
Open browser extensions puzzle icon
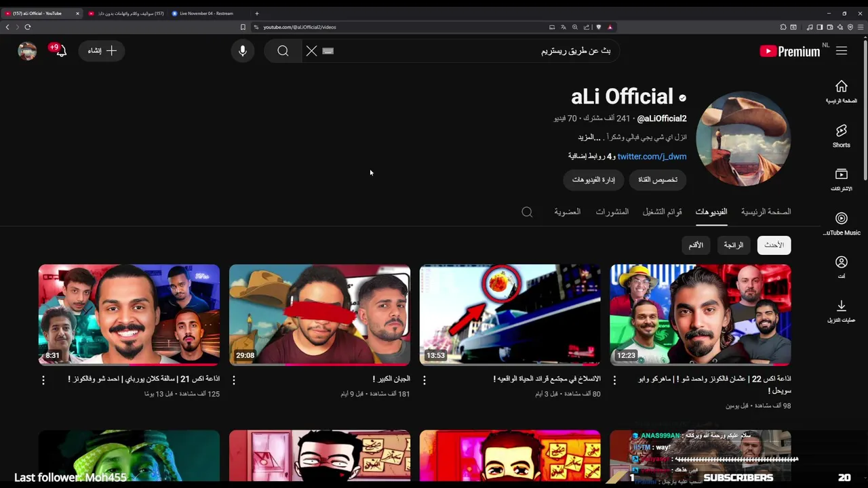783,27
